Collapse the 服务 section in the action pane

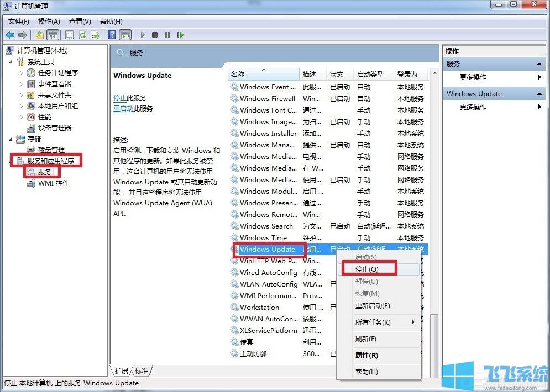538,63
